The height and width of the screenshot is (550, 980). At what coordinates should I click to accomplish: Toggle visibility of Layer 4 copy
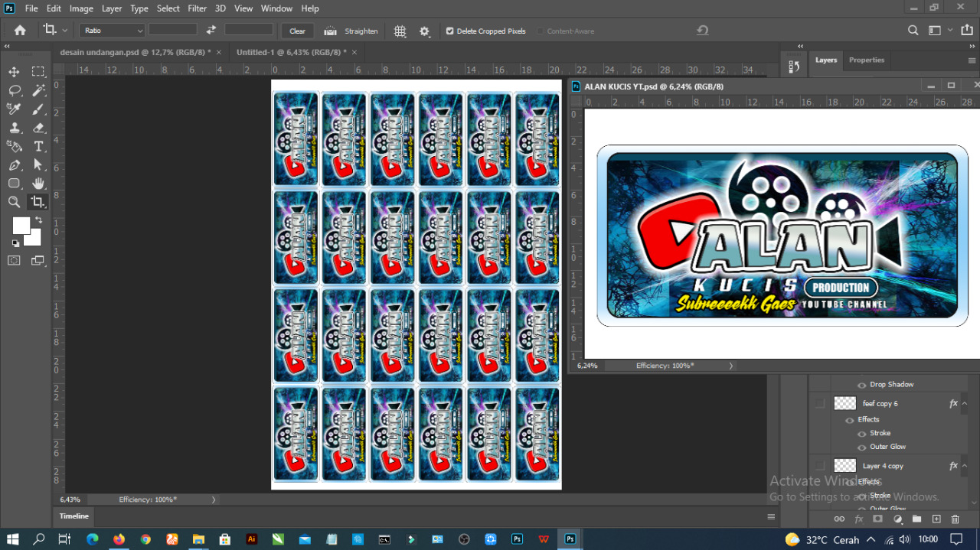(x=820, y=466)
